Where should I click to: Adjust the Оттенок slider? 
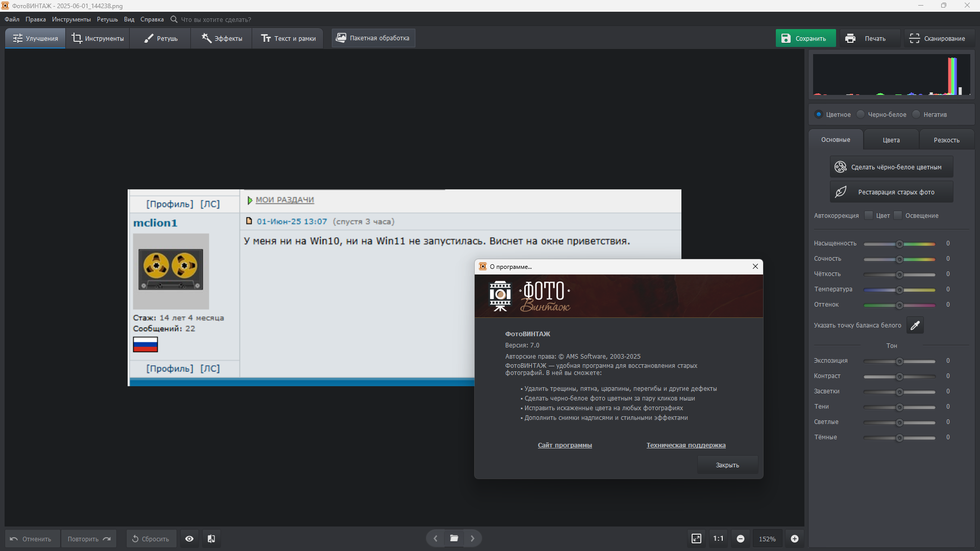click(x=899, y=305)
